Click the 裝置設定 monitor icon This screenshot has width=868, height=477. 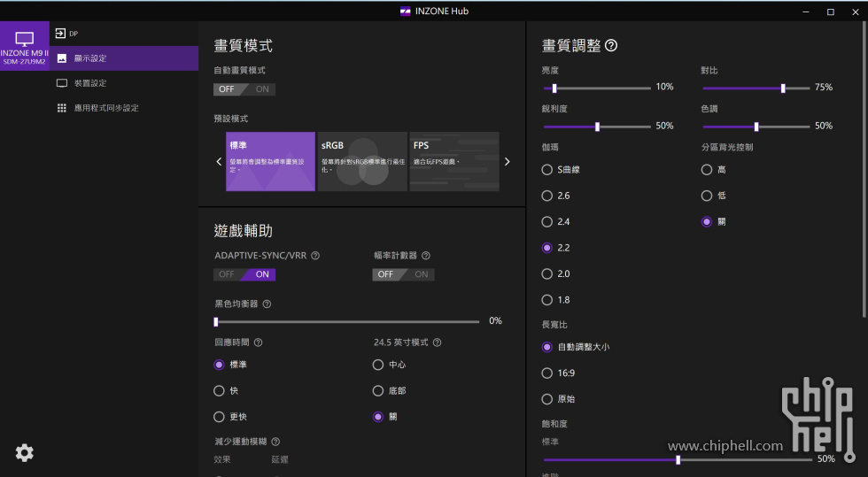pos(62,83)
